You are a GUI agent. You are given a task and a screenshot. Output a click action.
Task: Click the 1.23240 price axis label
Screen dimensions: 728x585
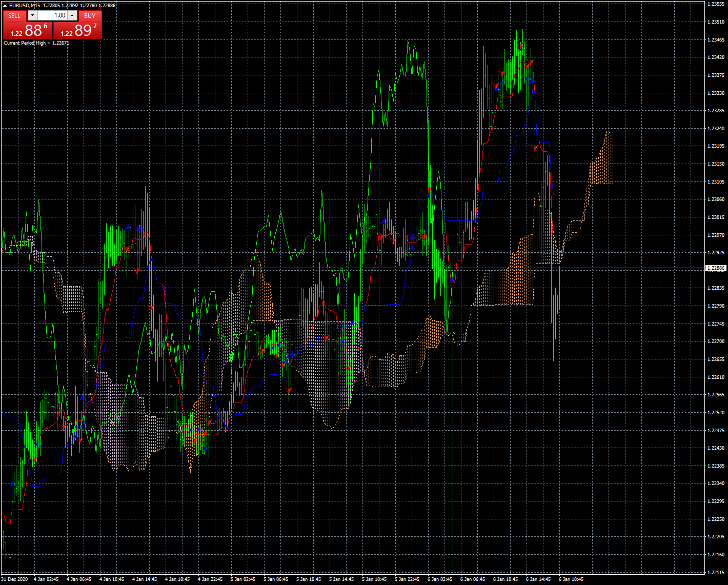pyautogui.click(x=716, y=128)
